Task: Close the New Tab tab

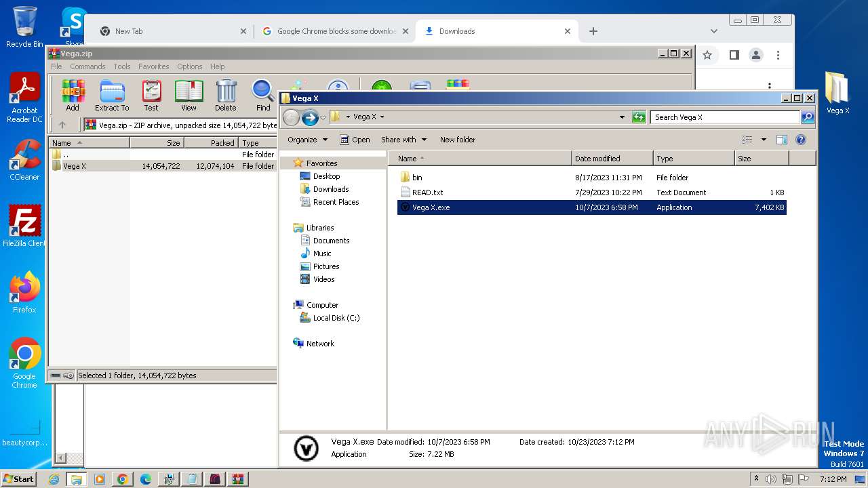Action: point(243,31)
